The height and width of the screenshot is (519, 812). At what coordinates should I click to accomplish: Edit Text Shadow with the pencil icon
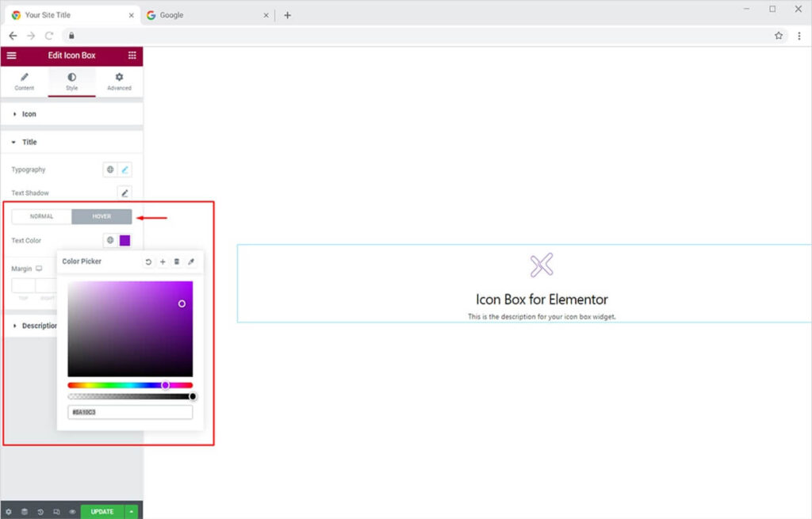pyautogui.click(x=124, y=193)
